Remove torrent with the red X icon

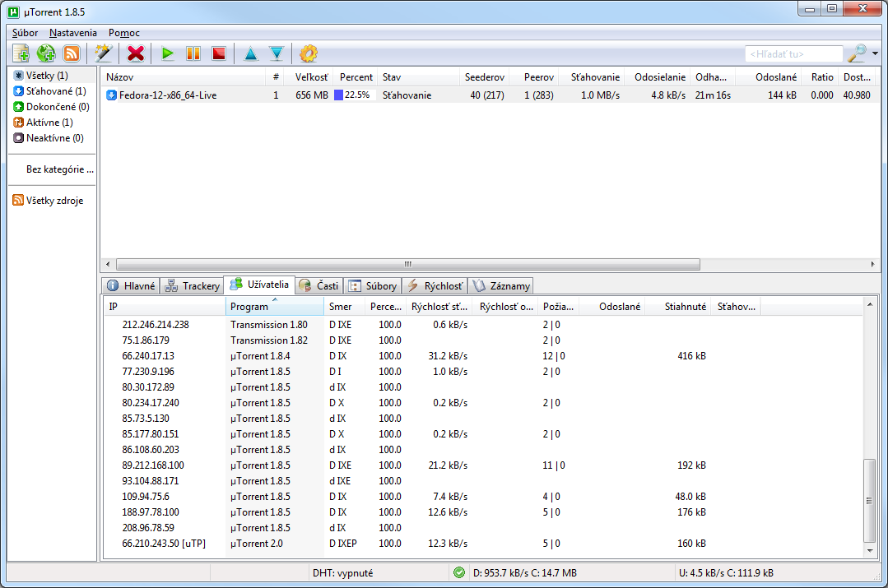pyautogui.click(x=135, y=53)
